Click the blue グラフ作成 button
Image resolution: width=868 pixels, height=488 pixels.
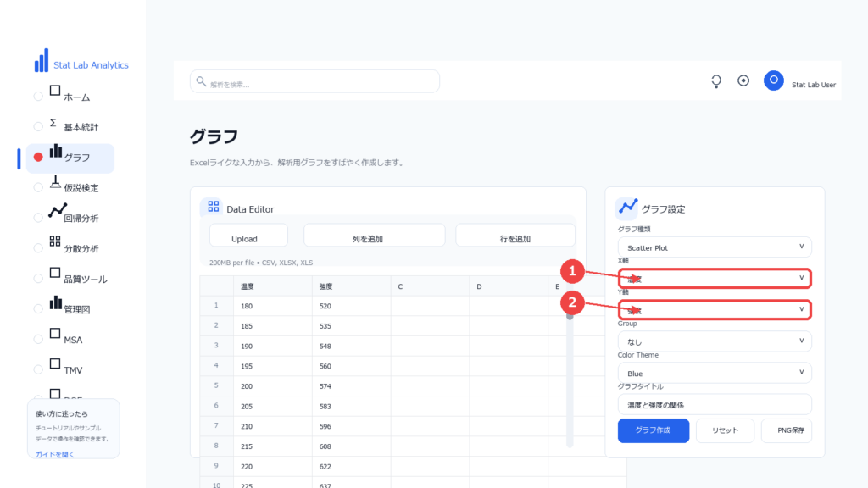coord(654,430)
